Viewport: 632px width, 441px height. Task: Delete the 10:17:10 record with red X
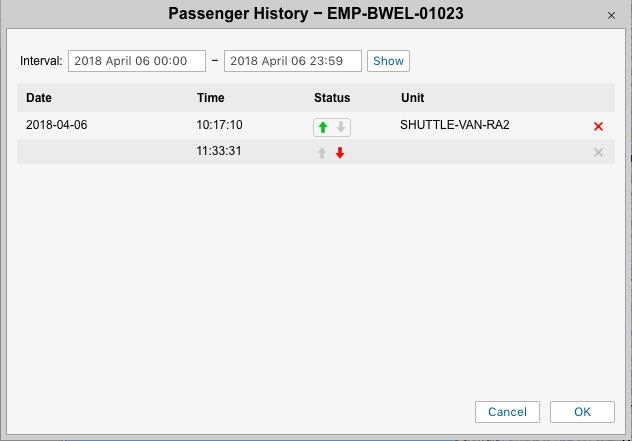click(x=598, y=126)
